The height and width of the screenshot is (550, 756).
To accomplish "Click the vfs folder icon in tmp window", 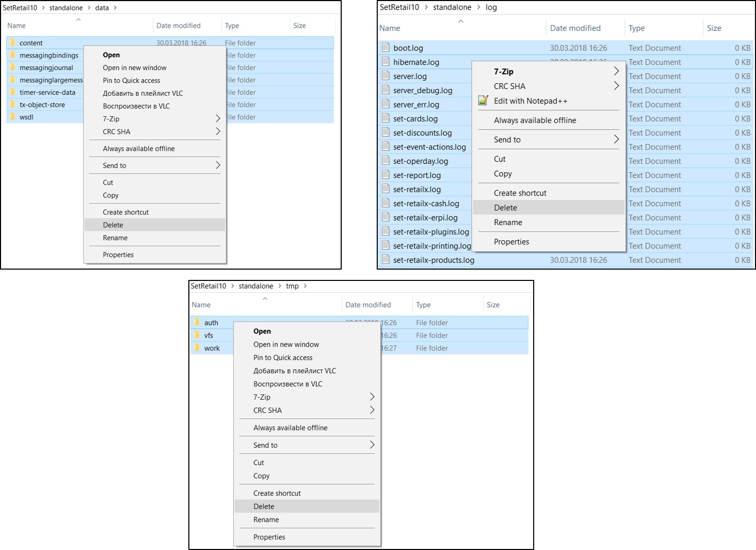I will click(x=197, y=335).
